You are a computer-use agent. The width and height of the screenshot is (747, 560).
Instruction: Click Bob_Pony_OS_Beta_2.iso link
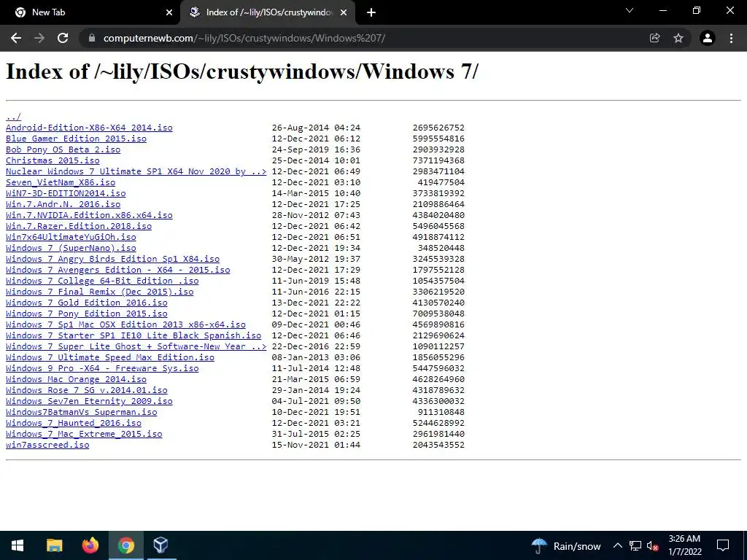(x=63, y=149)
